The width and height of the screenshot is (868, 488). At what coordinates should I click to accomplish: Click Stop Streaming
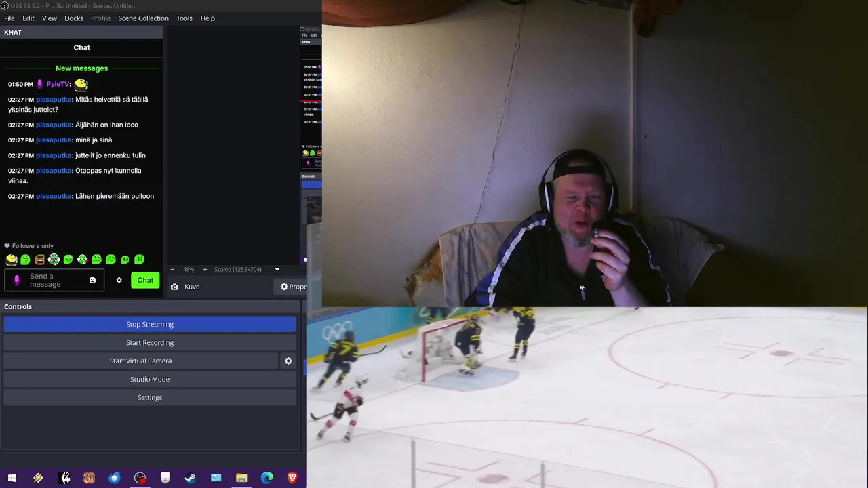click(150, 324)
